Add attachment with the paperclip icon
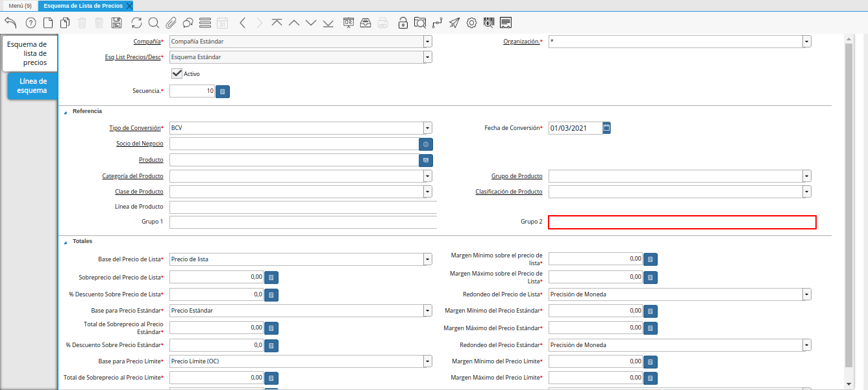 coord(171,23)
